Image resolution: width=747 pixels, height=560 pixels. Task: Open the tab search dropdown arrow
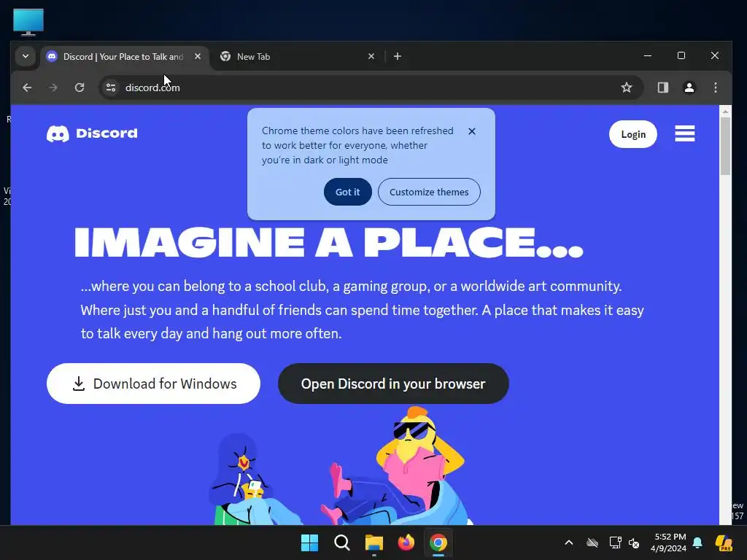26,56
